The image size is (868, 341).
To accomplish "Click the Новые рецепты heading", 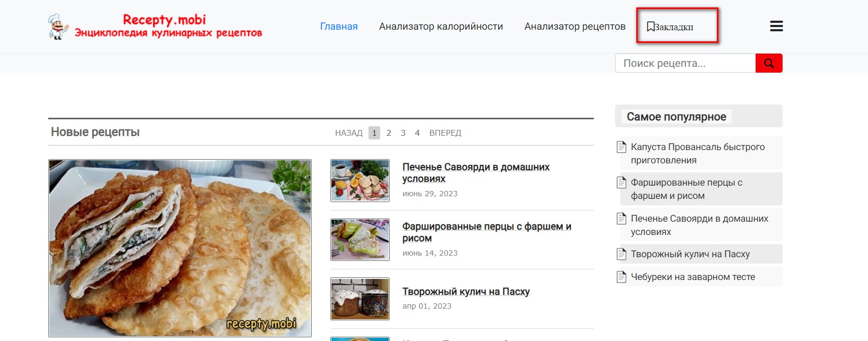I will click(95, 132).
